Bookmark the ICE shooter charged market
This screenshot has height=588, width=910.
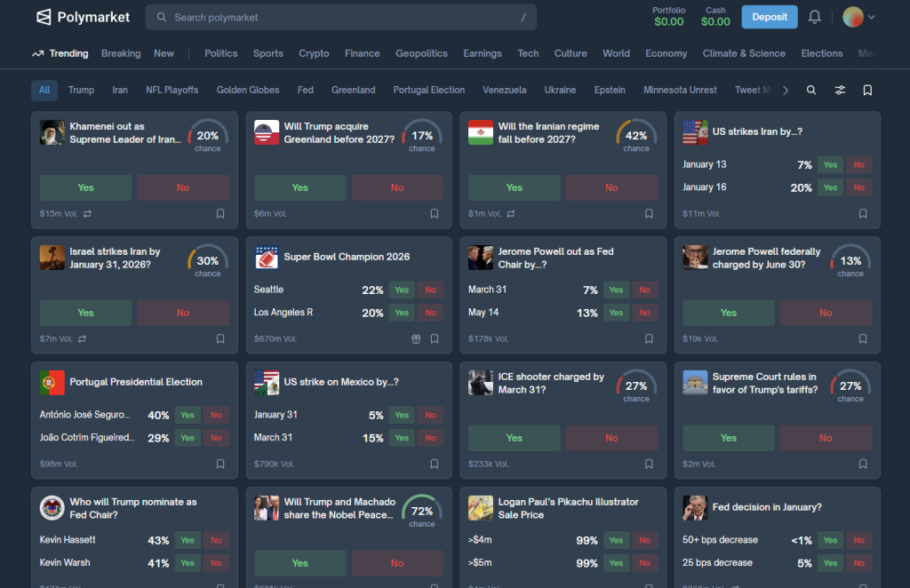coord(649,464)
